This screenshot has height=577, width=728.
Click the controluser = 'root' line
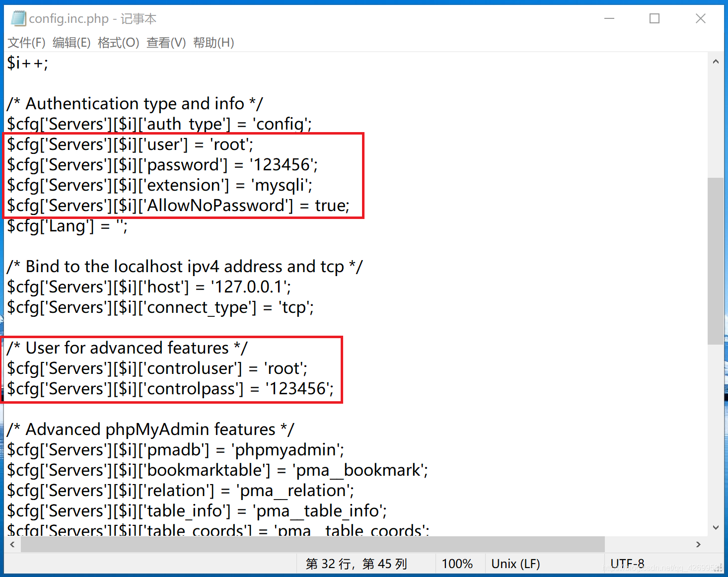(157, 368)
